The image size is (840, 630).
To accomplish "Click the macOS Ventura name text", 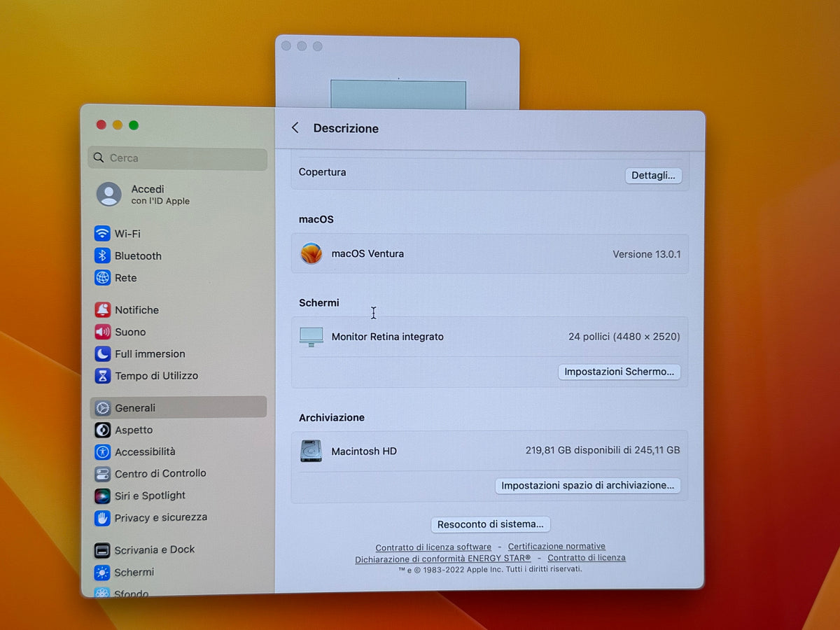I will [x=367, y=253].
